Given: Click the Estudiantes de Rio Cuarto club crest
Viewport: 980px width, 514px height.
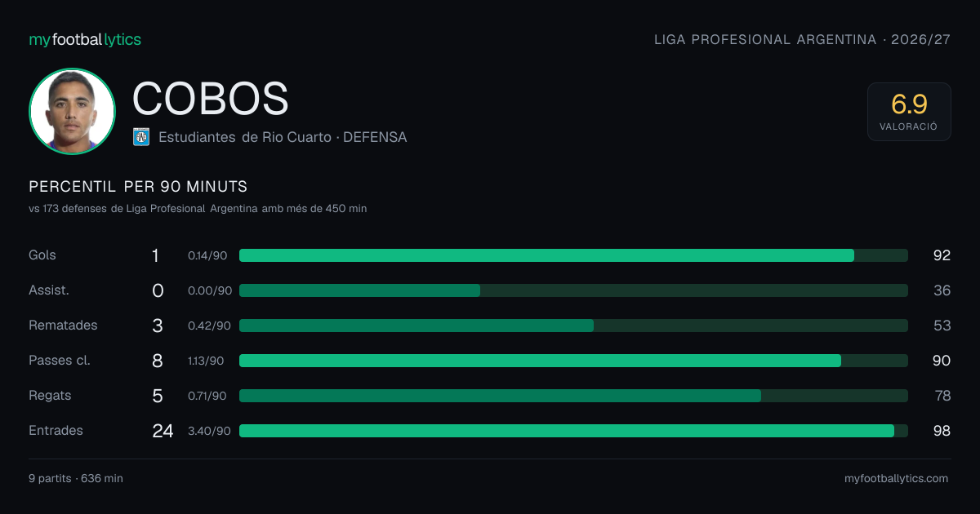Looking at the screenshot, I should 140,137.
